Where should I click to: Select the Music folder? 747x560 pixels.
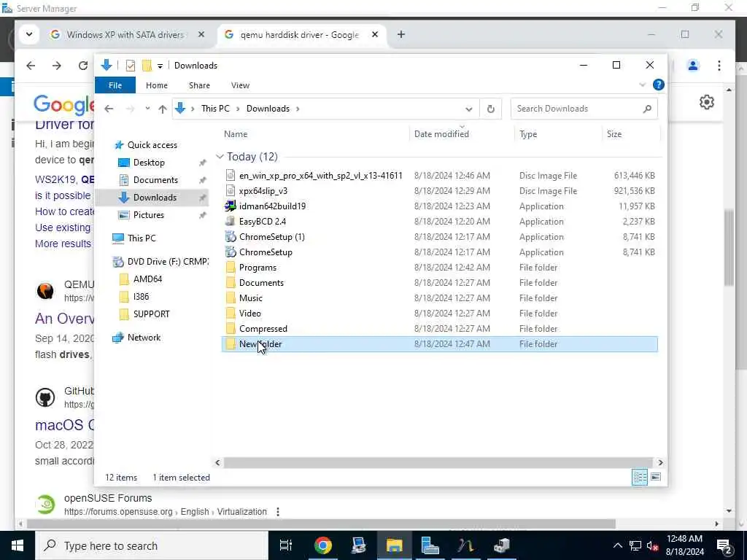pos(251,298)
